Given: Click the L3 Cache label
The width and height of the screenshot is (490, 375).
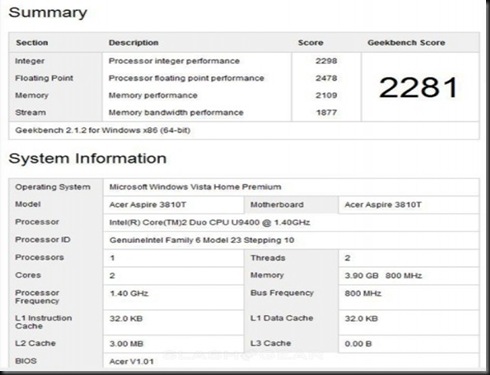Looking at the screenshot, I should pyautogui.click(x=270, y=343).
